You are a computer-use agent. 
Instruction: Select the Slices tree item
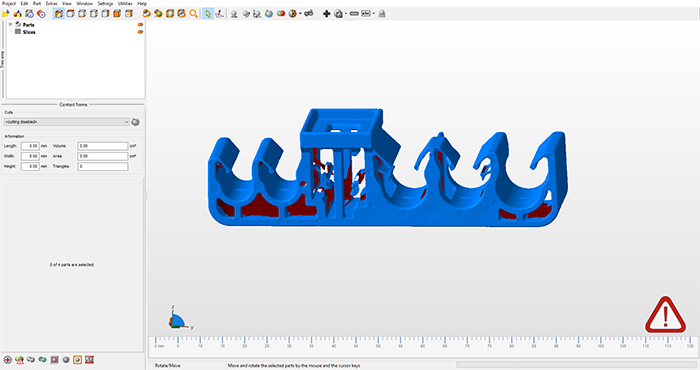(x=29, y=32)
